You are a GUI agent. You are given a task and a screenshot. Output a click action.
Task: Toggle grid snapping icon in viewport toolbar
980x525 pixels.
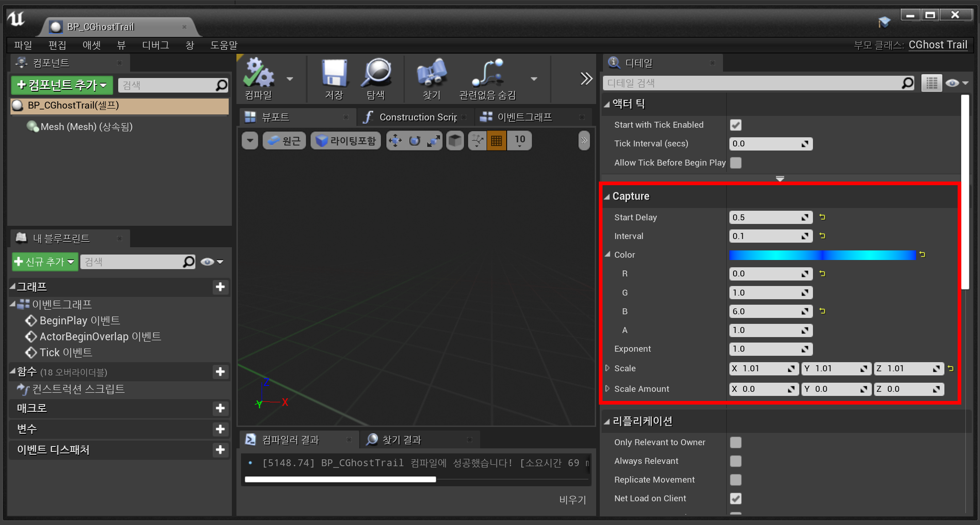pos(496,141)
